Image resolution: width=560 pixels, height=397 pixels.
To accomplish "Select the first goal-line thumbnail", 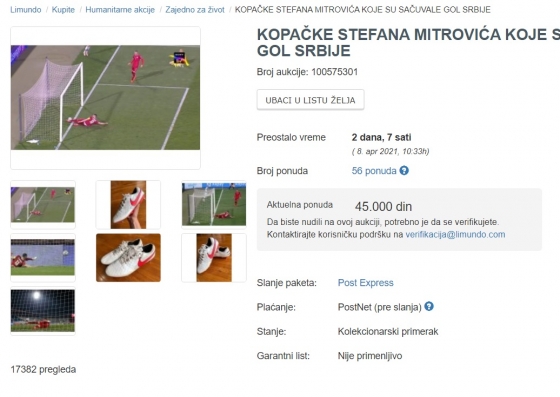I will (43, 205).
